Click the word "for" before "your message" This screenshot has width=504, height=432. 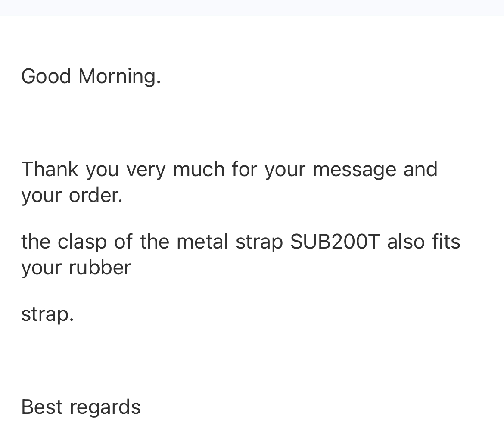244,169
